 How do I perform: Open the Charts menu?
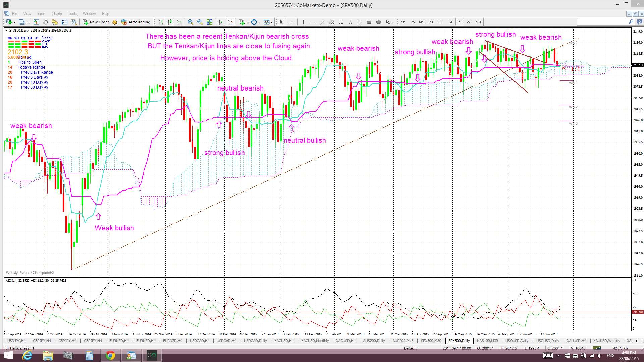[56, 14]
